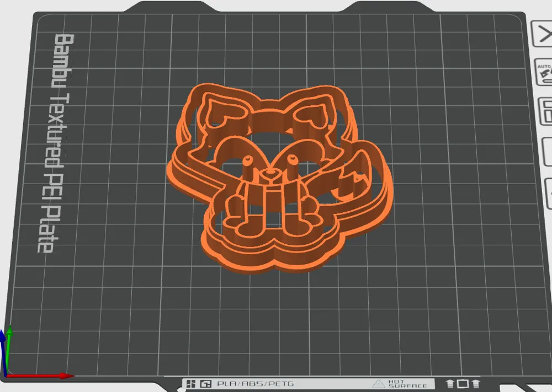Viewport: 552px width, 392px height.
Task: Auto-orient objects on this plate
Action: [544, 73]
